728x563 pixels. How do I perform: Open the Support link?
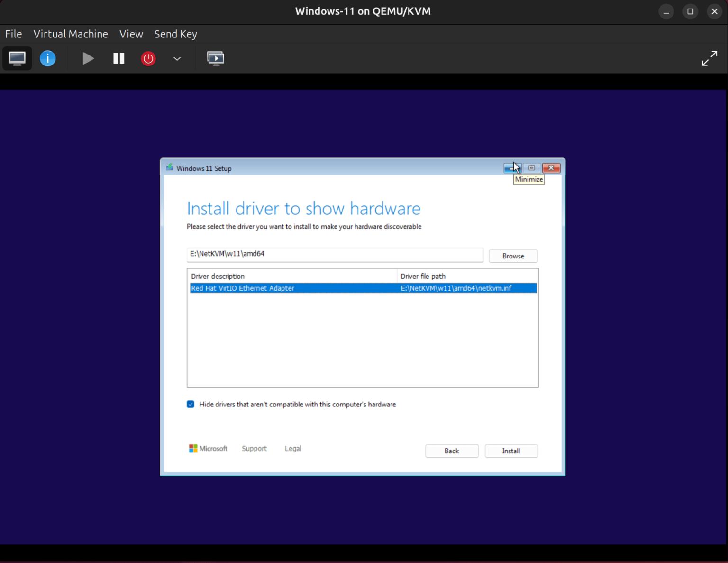(254, 448)
